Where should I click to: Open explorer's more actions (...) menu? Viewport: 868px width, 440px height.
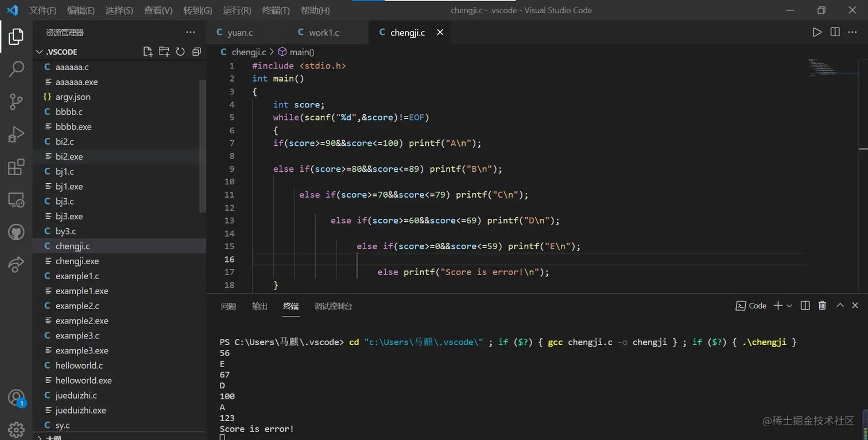191,33
